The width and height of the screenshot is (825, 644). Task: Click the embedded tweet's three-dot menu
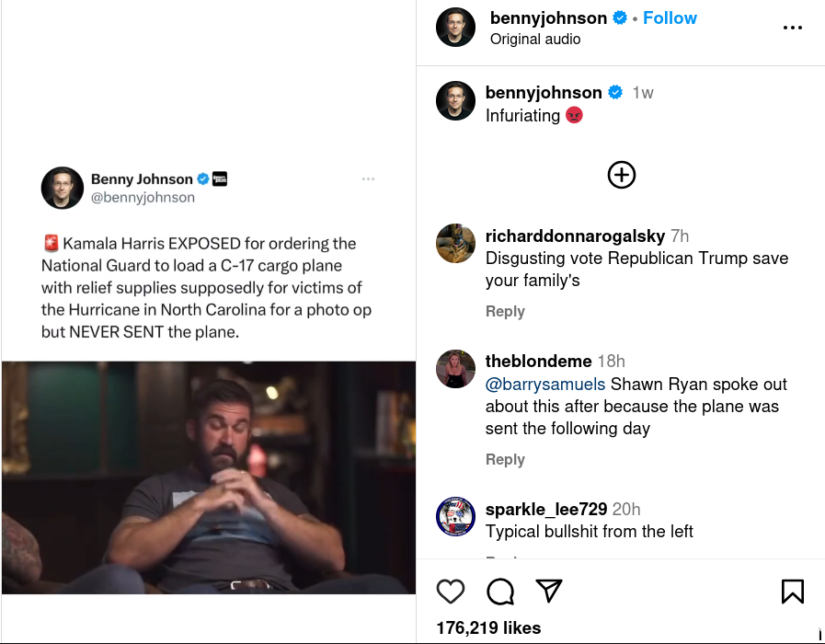368,178
